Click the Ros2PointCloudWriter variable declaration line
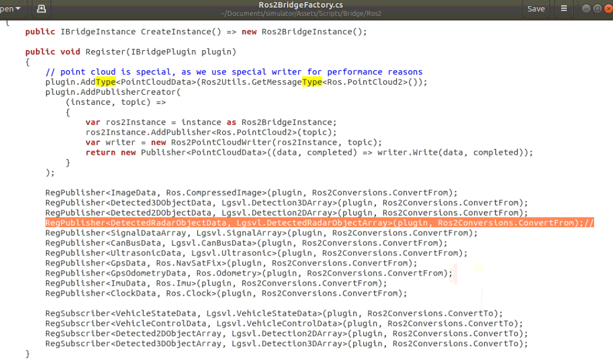The height and width of the screenshot is (364, 613). pyautogui.click(x=230, y=142)
